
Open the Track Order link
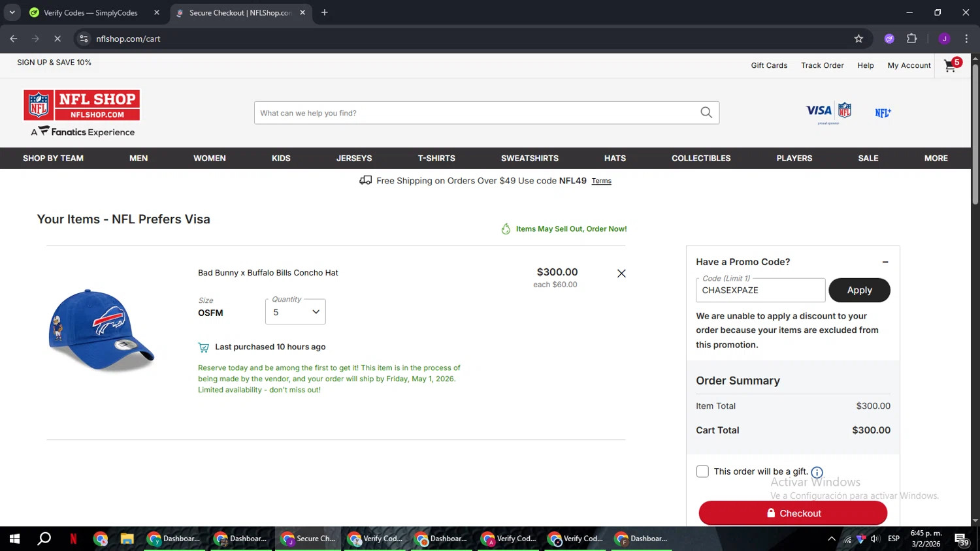coord(823,65)
